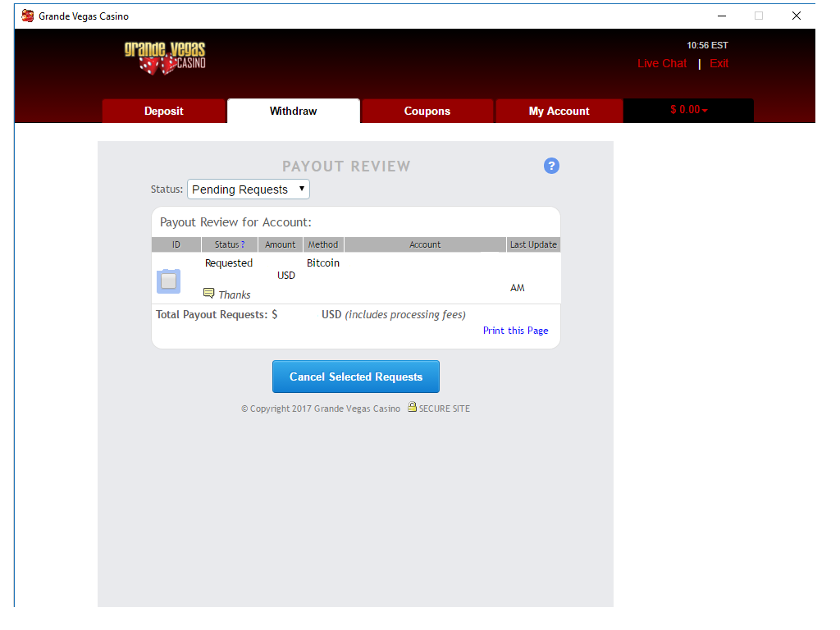Click Cancel Selected Requests button
840x630 pixels.
[356, 377]
